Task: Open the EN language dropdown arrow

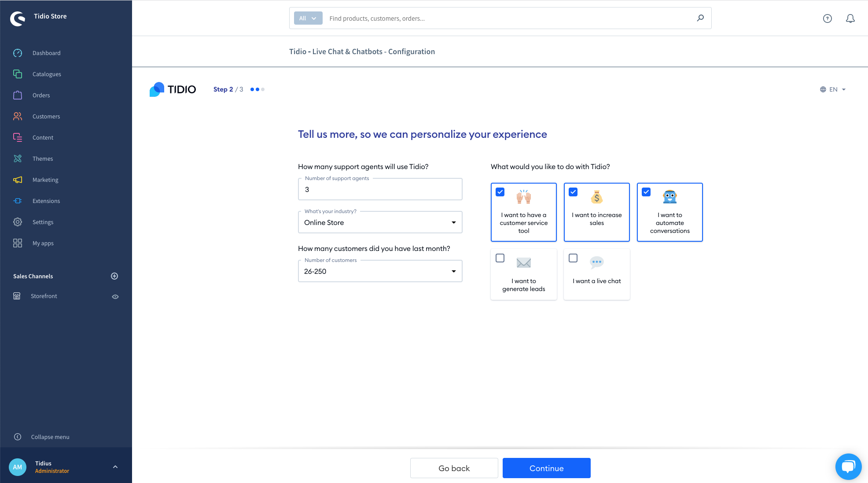Action: tap(844, 89)
